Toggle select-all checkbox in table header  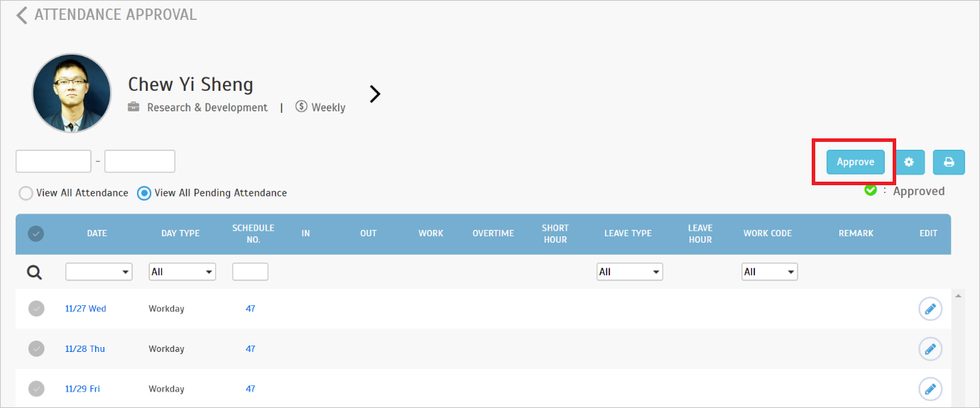pyautogui.click(x=36, y=233)
